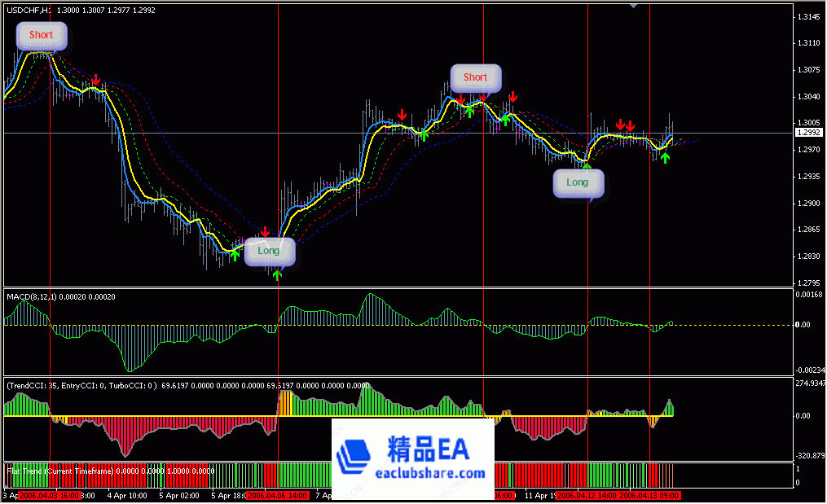The image size is (827, 504).
Task: Click the rightmost green up arrow signal
Action: [x=666, y=157]
